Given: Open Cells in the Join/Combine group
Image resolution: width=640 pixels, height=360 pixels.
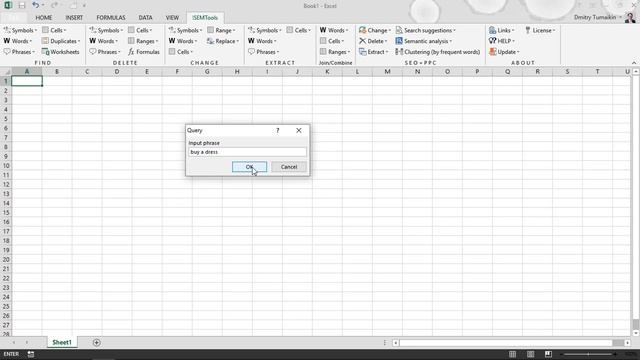Looking at the screenshot, I should point(332,41).
